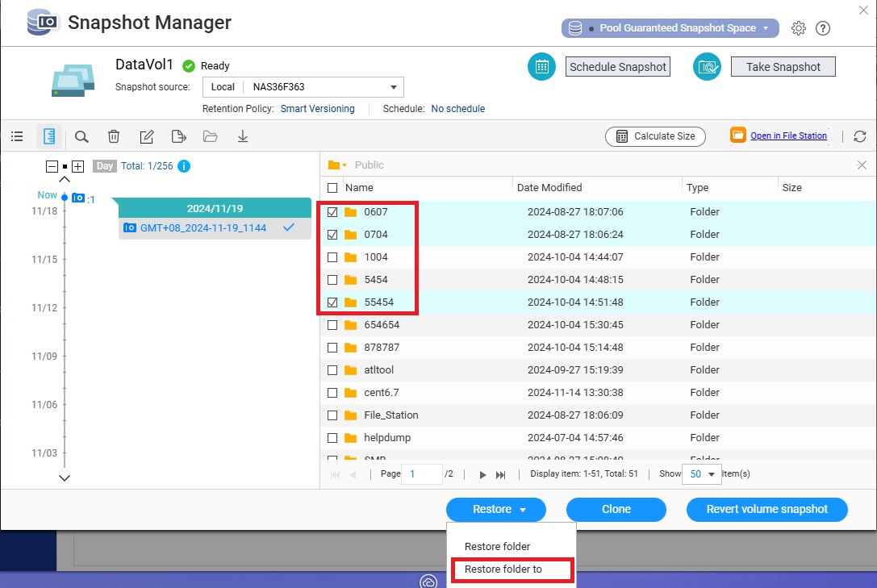
Task: Click the orange File Station folder icon
Action: pos(738,136)
